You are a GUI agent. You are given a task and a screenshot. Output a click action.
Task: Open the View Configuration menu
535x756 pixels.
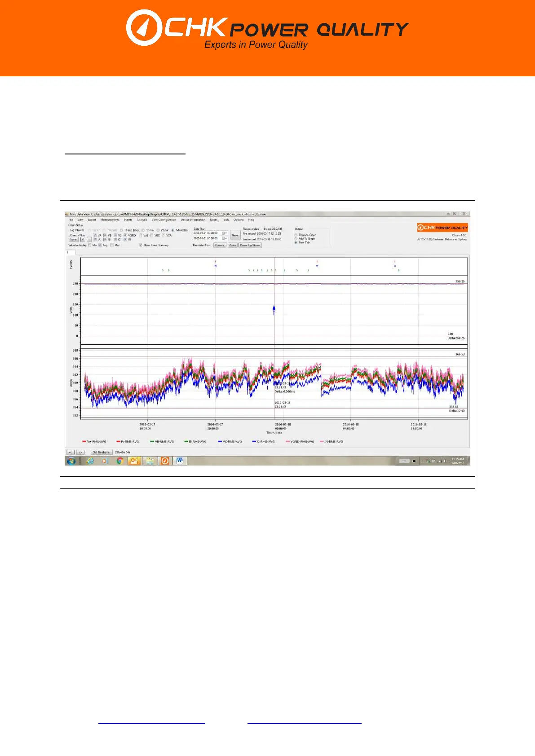pos(164,220)
